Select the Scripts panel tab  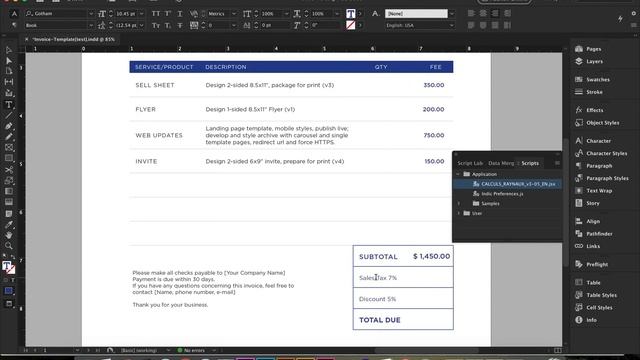pyautogui.click(x=530, y=163)
